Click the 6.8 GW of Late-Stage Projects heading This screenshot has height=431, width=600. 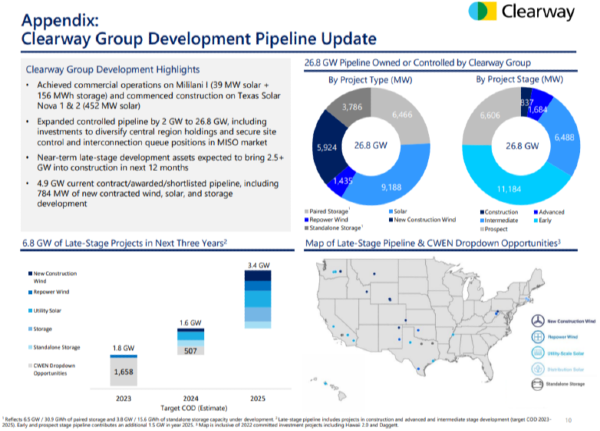[x=125, y=243]
